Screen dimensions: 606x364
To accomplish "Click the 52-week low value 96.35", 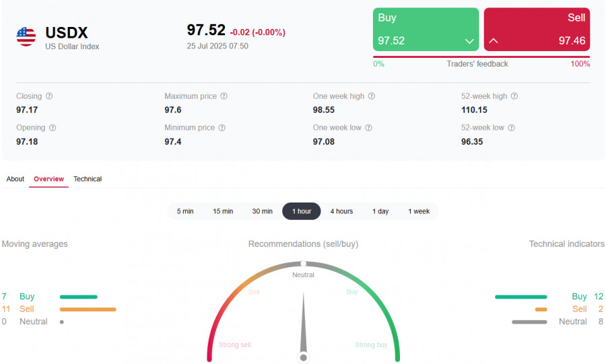I will coord(472,142).
